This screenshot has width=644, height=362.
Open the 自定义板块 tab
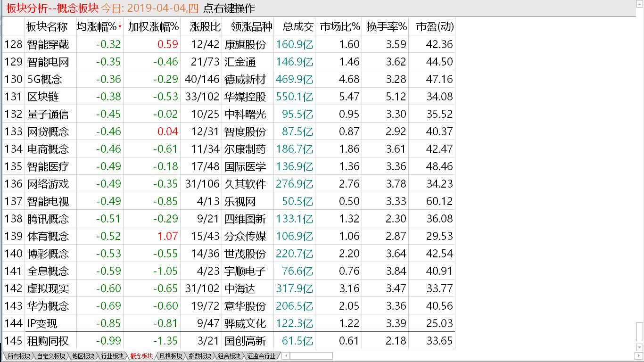click(51, 356)
